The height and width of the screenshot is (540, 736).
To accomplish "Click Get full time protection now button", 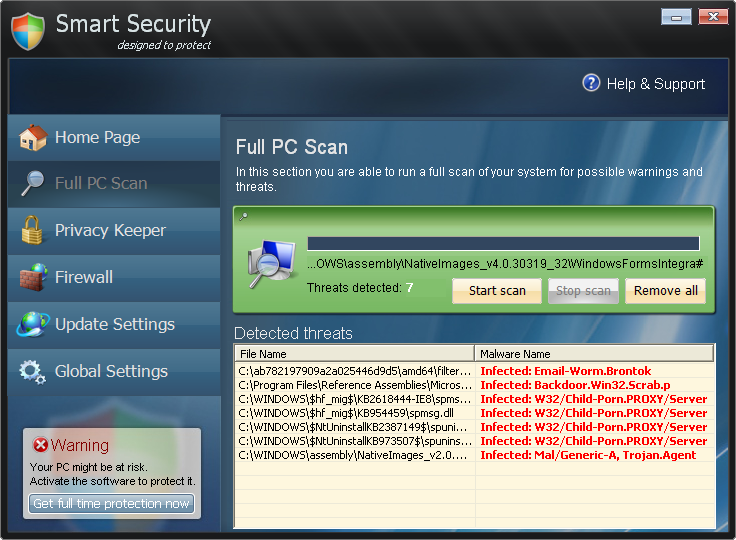I will 111,503.
